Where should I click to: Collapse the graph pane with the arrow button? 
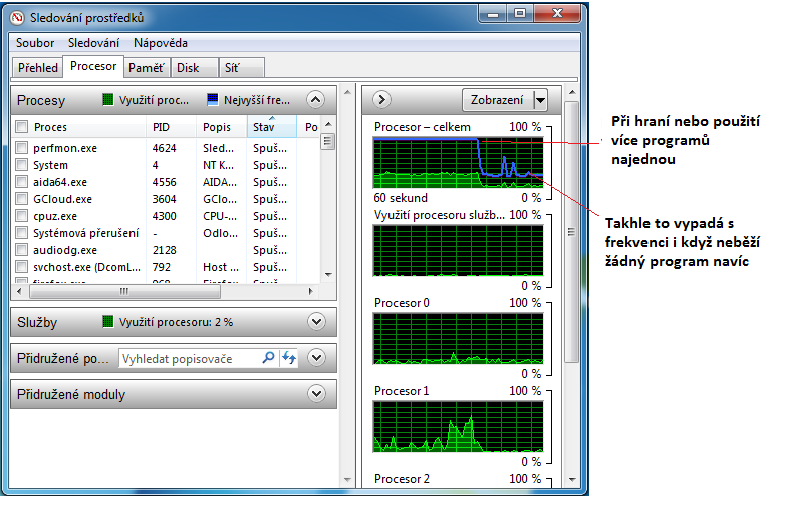tap(382, 99)
